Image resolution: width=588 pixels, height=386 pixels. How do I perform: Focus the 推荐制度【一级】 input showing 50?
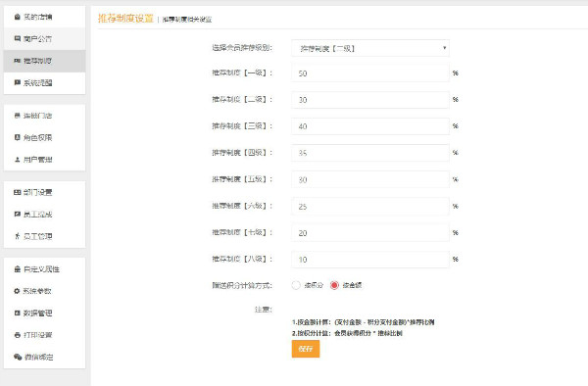(x=370, y=73)
